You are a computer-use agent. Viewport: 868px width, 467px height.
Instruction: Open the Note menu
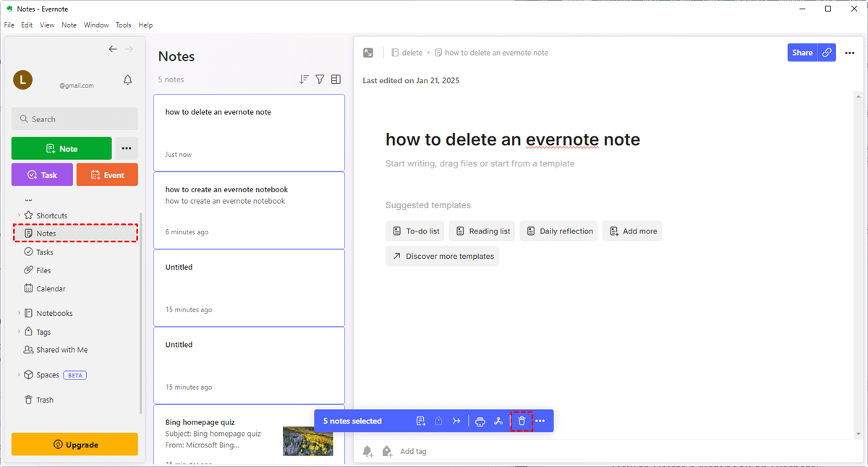69,25
